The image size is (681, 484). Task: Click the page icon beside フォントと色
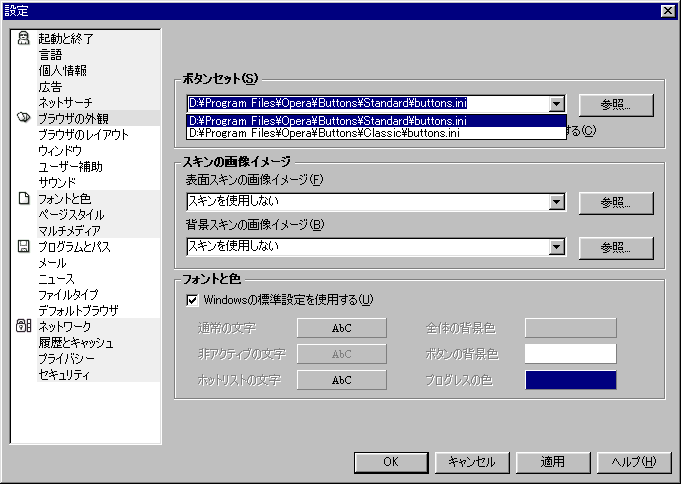click(x=24, y=199)
